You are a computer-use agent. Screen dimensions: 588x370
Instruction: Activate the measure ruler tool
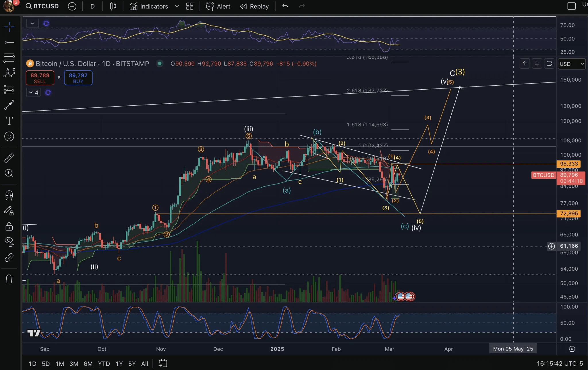tap(9, 157)
